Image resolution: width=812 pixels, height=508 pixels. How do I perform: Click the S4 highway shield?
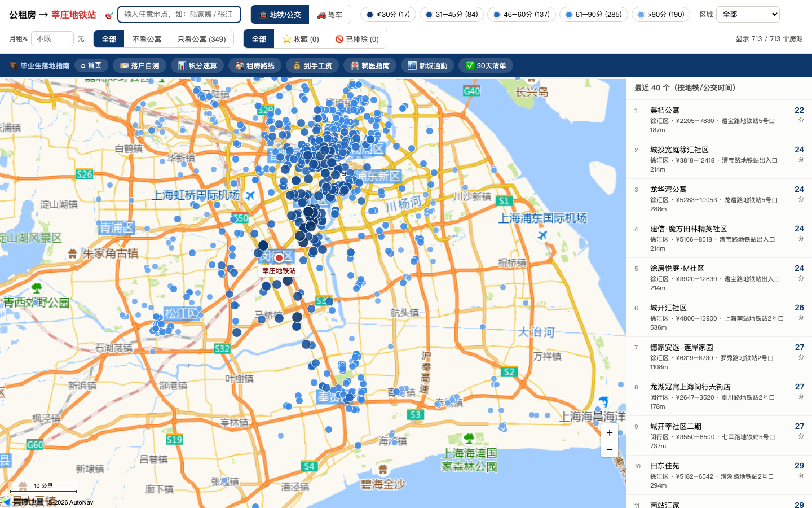click(309, 466)
